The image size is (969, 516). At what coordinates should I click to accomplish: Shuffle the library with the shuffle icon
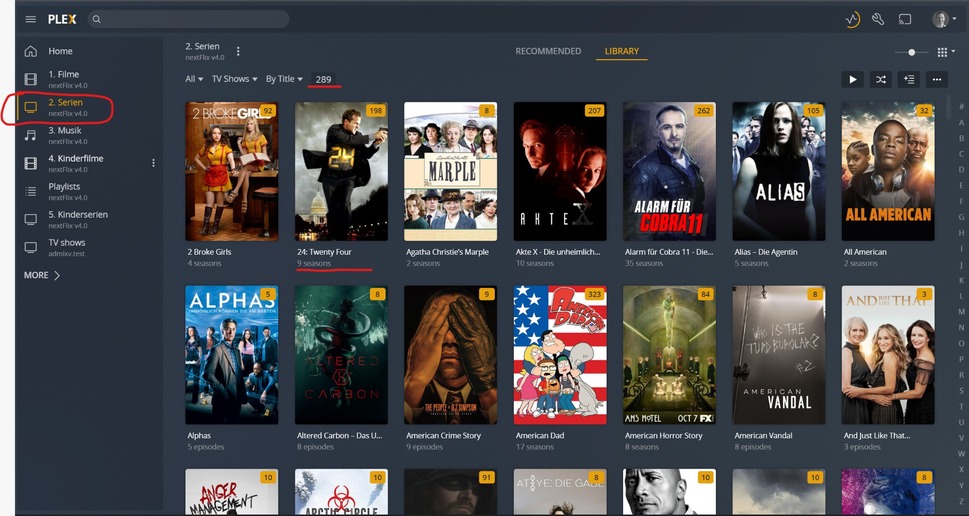pyautogui.click(x=881, y=79)
